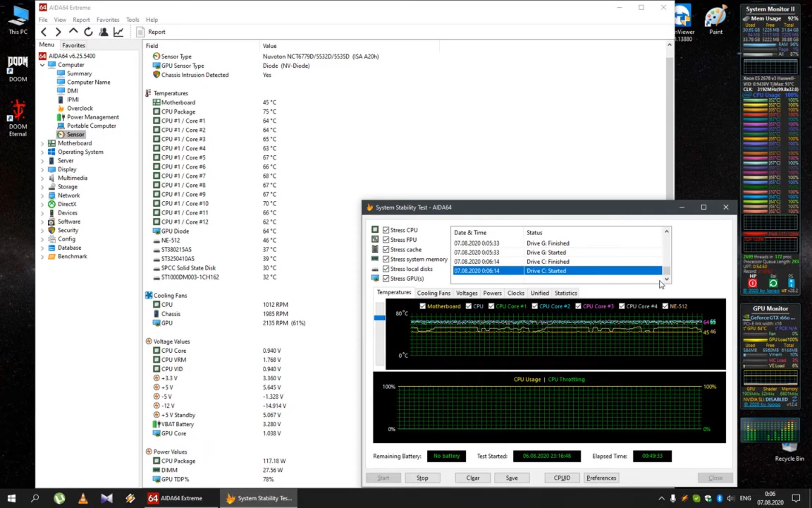Select the Drive C: Started log row
This screenshot has width=812, height=508.
[557, 271]
